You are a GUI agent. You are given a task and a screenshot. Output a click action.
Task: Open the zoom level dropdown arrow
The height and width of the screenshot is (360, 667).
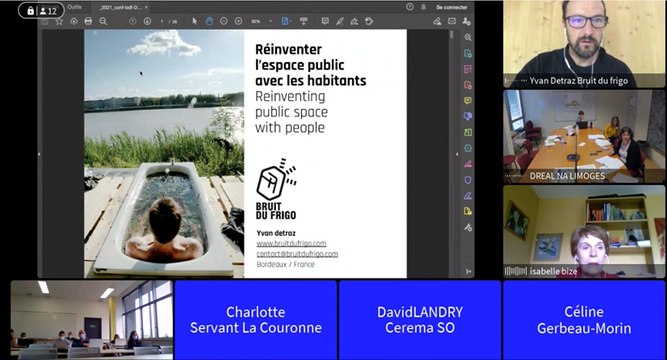pyautogui.click(x=270, y=21)
